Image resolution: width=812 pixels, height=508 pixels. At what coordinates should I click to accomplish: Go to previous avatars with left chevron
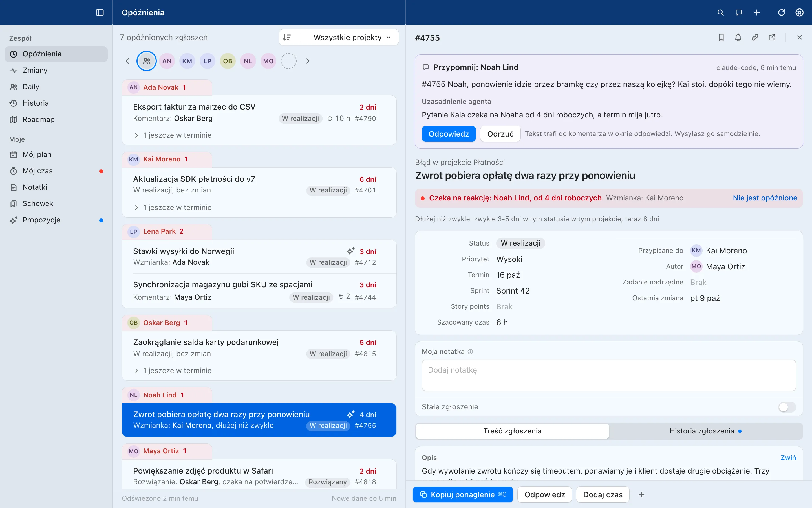click(127, 61)
